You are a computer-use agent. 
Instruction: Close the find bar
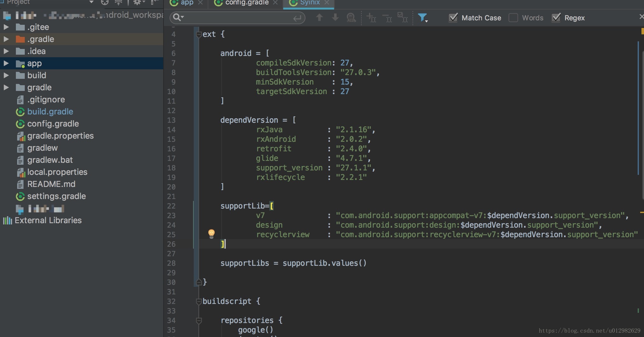pos(641,17)
